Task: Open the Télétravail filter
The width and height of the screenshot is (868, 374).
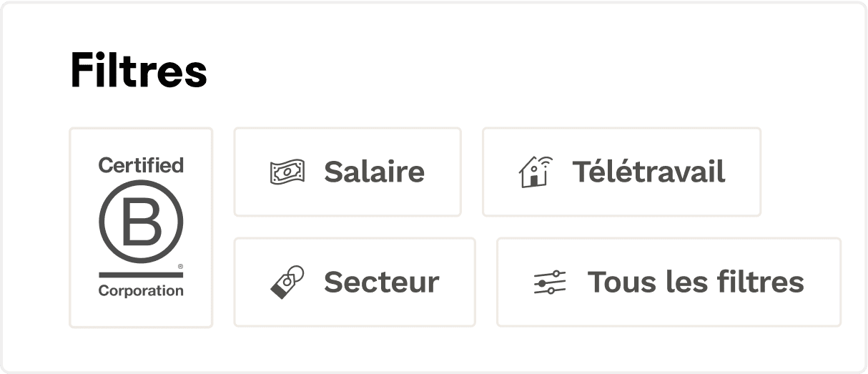Action: pos(621,172)
